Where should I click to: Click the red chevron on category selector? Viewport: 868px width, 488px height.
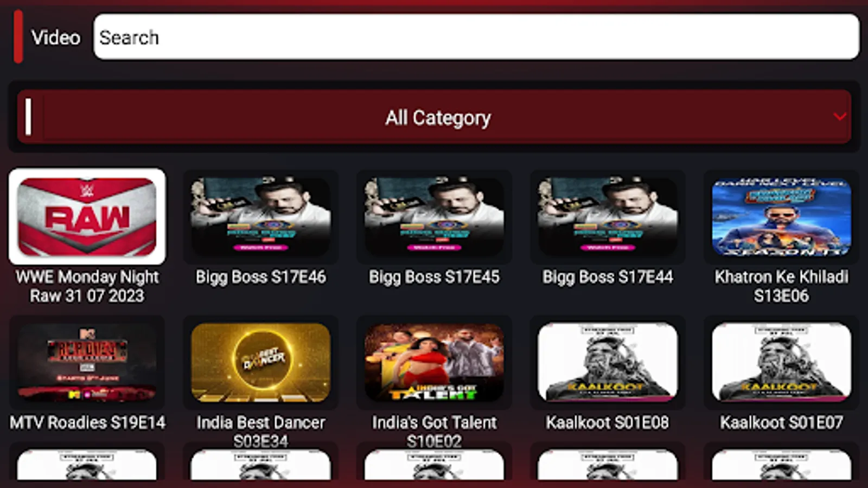[840, 117]
